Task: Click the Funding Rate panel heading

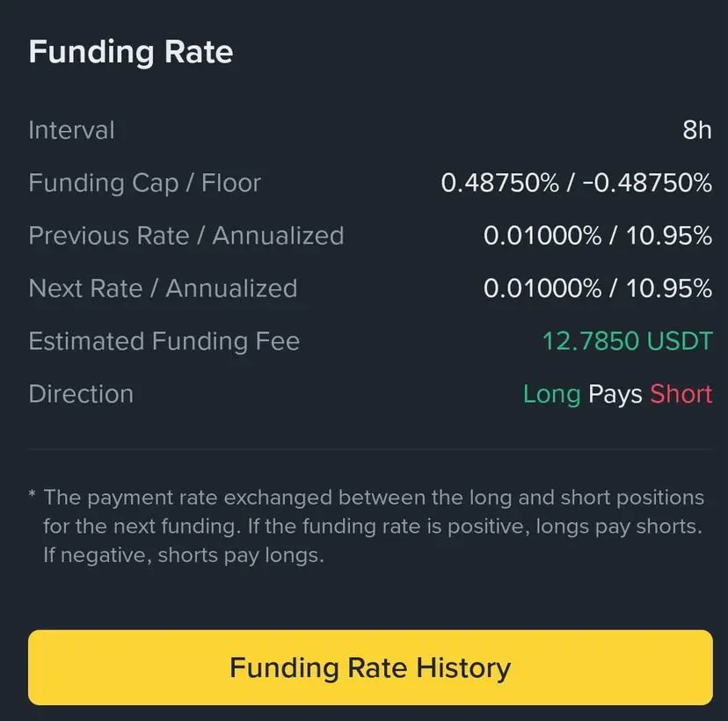Action: click(130, 52)
